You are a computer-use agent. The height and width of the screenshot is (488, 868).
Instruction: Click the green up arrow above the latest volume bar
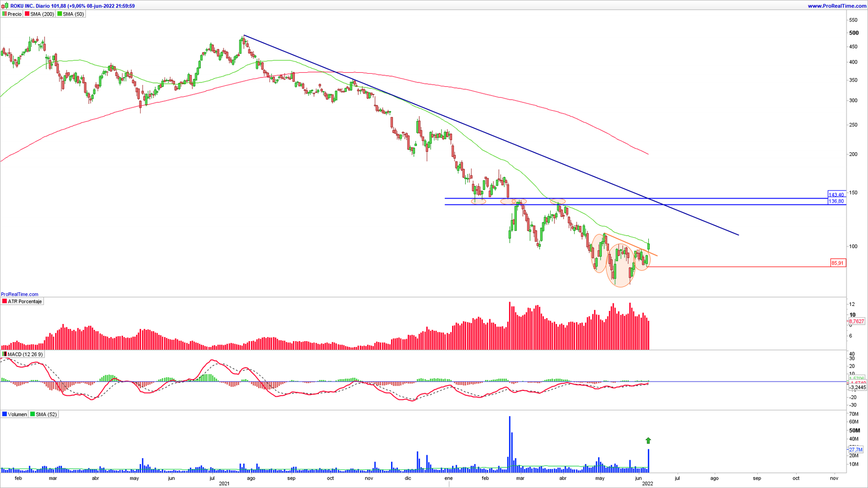(x=648, y=441)
